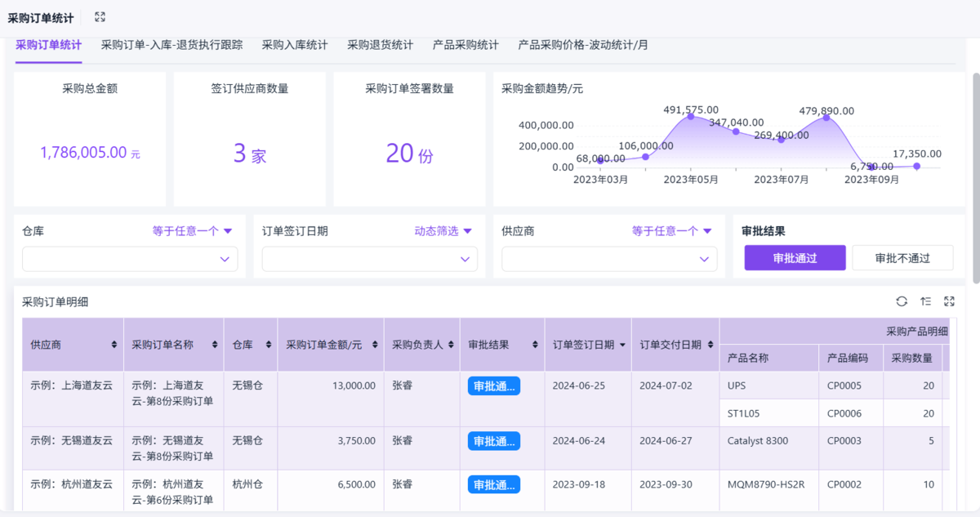Sort table by 供应商 column arrows

114,345
